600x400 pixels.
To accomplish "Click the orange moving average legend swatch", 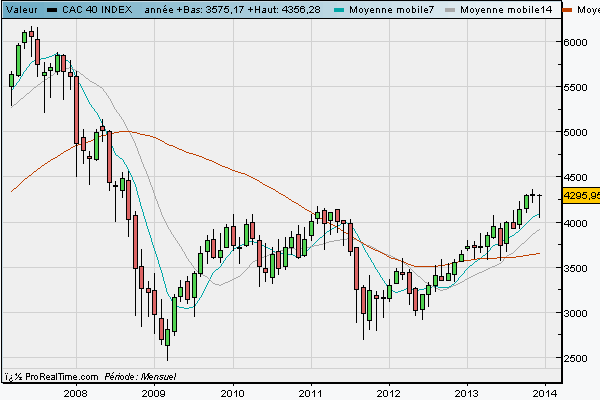I will pos(567,10).
